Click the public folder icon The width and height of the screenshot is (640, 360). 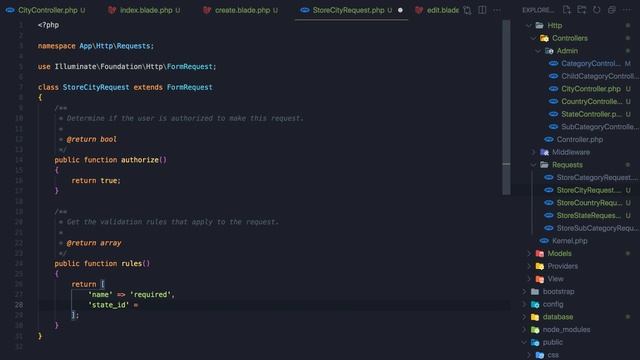click(535, 342)
